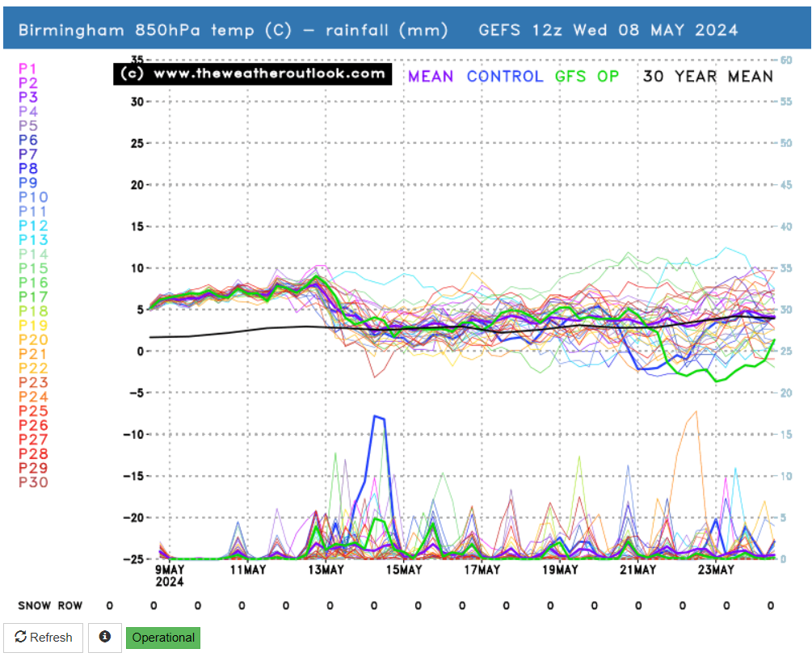Click the P8 ensemble member label

click(28, 168)
